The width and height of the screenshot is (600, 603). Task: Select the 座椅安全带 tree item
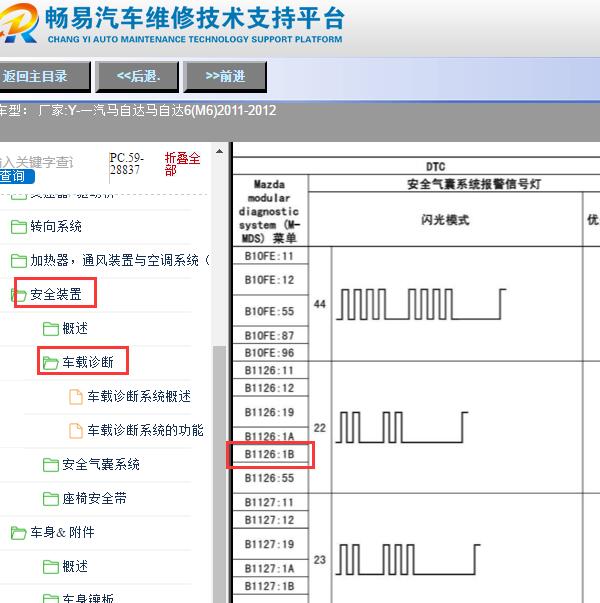(x=95, y=498)
